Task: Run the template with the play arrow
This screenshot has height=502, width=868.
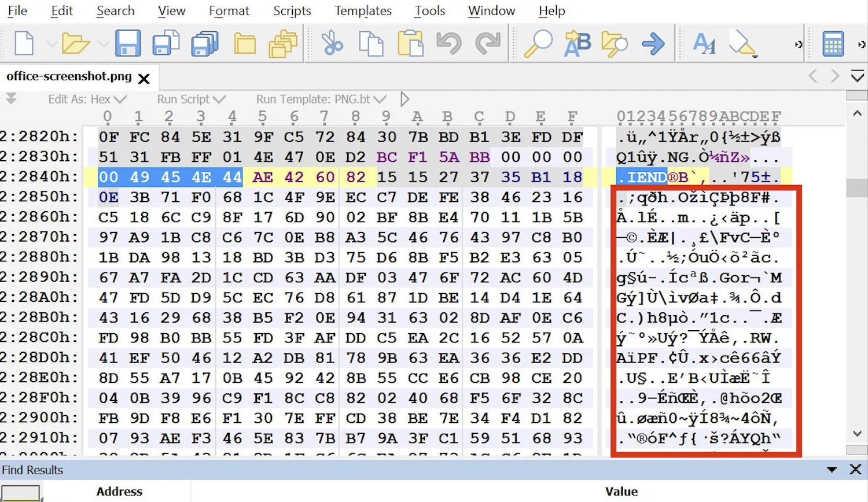Action: 404,99
